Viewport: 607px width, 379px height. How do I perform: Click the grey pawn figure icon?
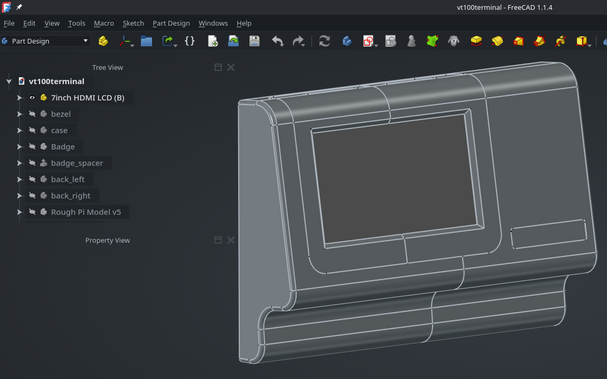(411, 41)
